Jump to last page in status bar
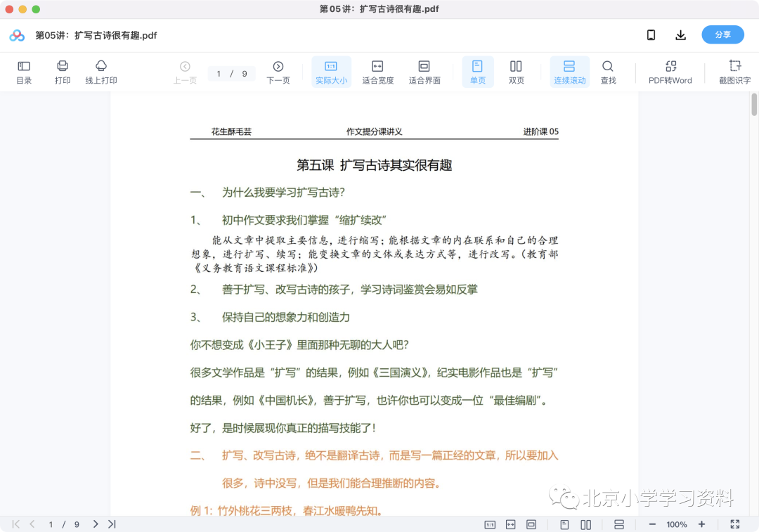759x532 pixels. pyautogui.click(x=112, y=524)
